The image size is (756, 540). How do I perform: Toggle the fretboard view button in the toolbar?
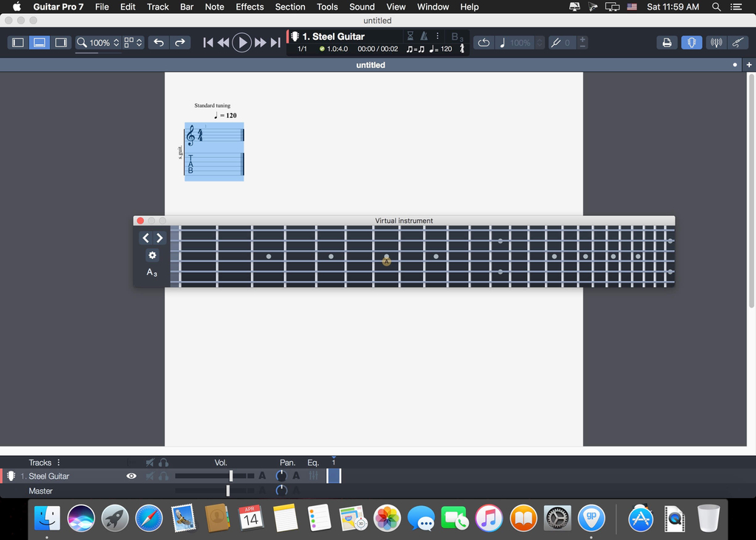(x=691, y=43)
